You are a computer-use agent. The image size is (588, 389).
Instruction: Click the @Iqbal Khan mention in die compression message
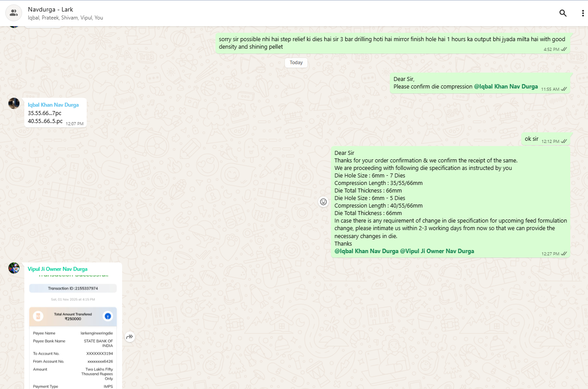pyautogui.click(x=506, y=87)
